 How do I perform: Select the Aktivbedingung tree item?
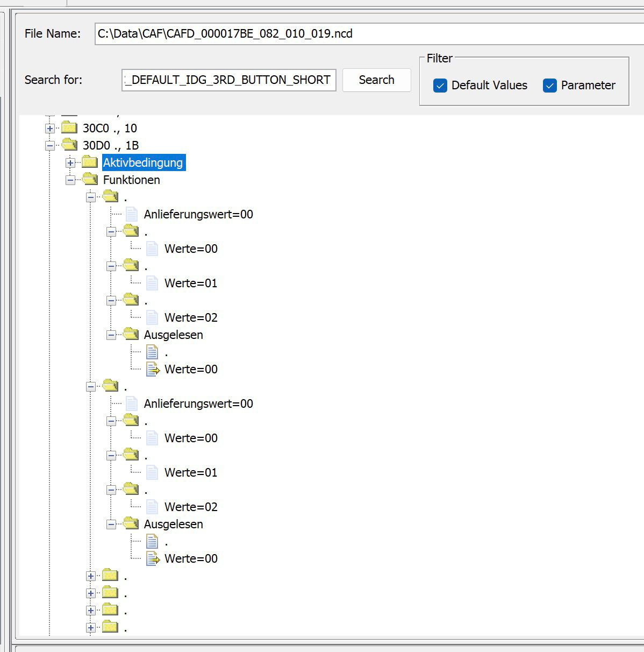click(143, 162)
